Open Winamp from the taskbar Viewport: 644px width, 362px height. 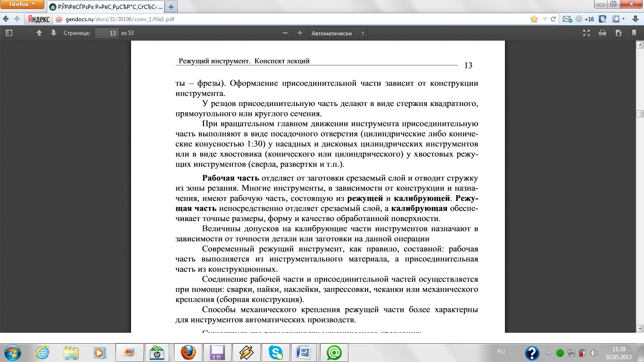click(x=247, y=352)
